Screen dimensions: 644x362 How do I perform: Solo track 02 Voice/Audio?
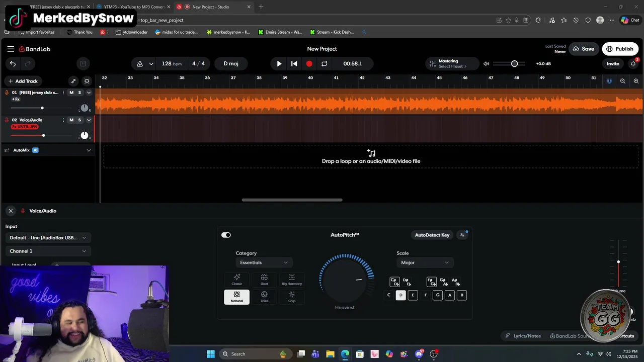point(79,120)
